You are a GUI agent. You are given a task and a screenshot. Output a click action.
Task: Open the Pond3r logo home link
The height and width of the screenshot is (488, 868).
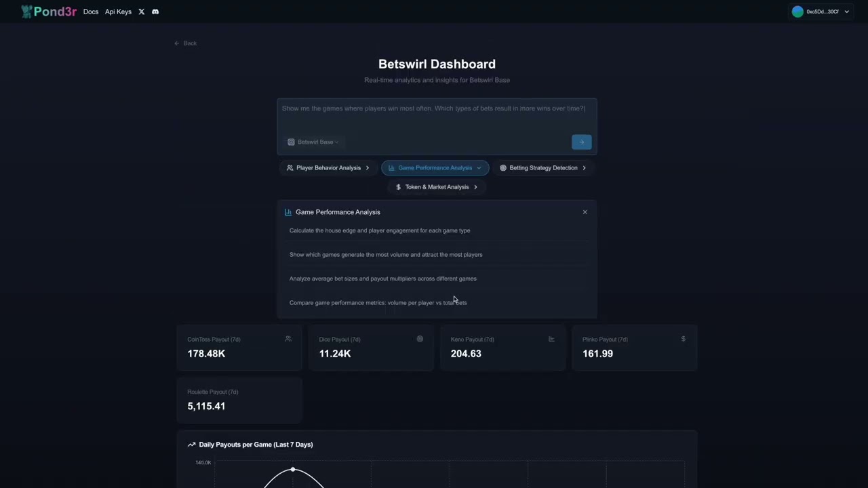[x=49, y=12]
